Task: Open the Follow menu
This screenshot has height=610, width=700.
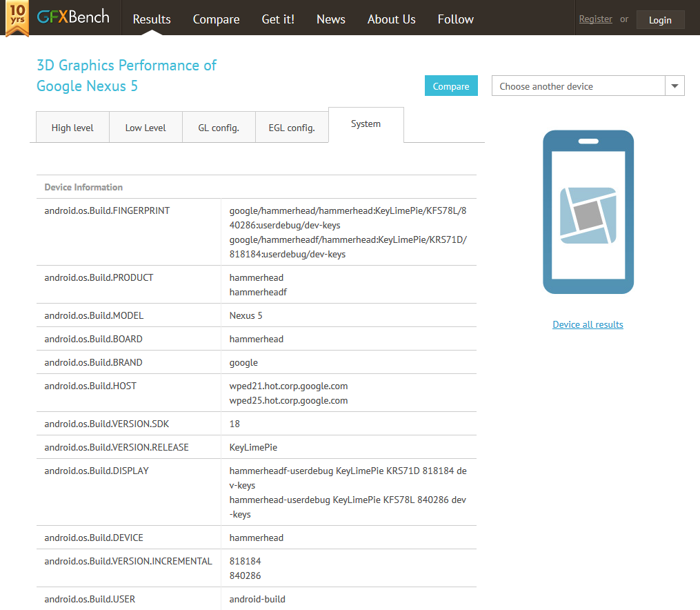Action: pos(455,19)
